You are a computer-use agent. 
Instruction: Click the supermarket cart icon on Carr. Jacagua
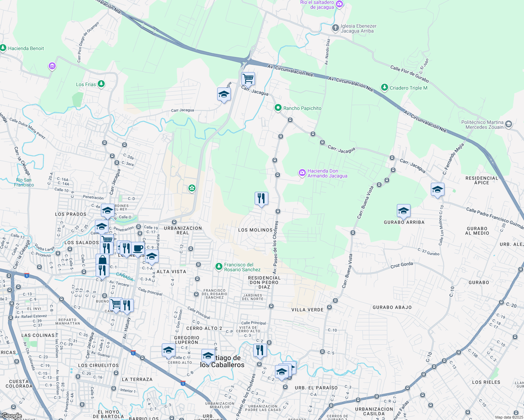pyautogui.click(x=248, y=79)
